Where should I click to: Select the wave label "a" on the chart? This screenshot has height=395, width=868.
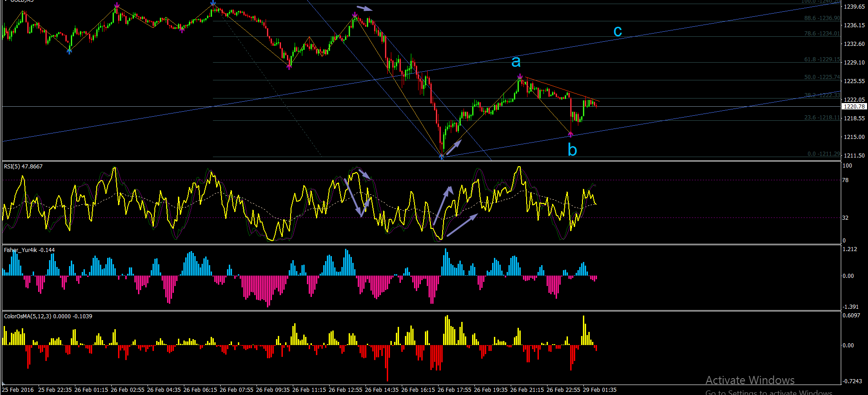(516, 62)
